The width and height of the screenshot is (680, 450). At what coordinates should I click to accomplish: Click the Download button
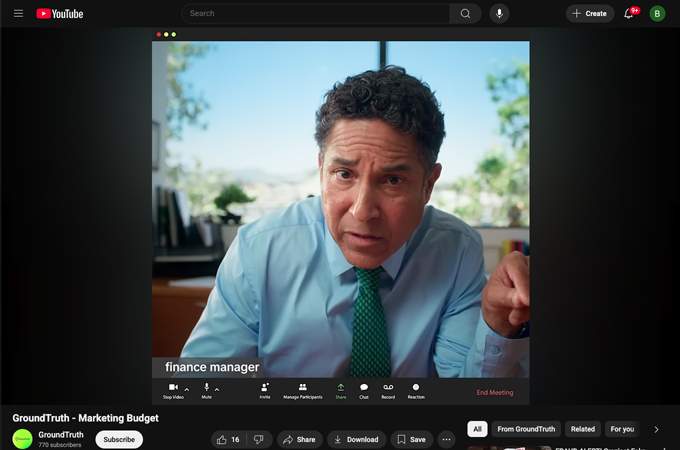[356, 440]
